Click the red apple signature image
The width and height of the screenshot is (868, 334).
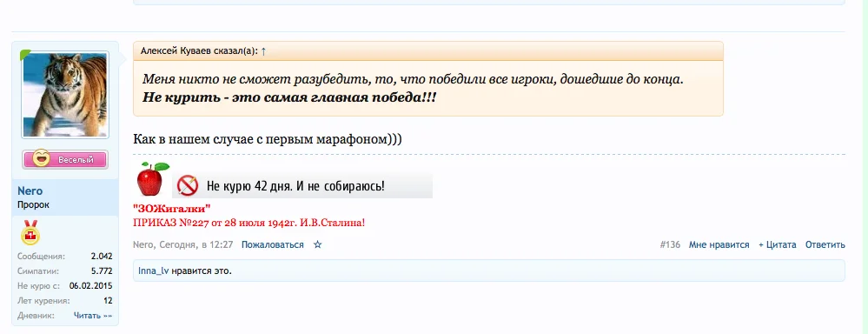tap(152, 178)
